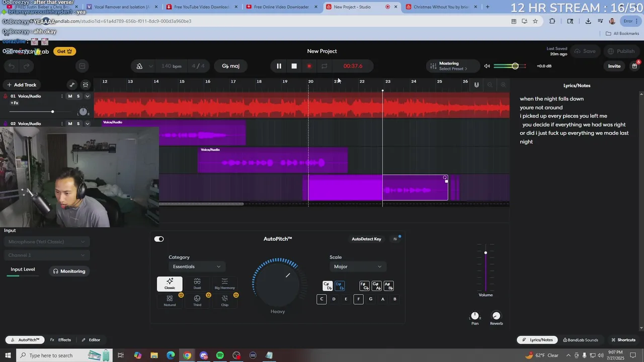Open Microphone (Yeti Classic) input dropdown

point(46,242)
